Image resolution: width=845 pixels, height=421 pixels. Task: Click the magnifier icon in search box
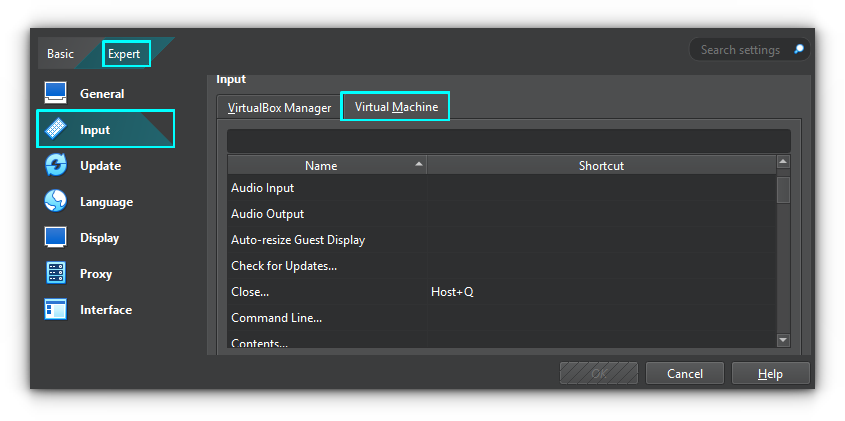[x=798, y=49]
